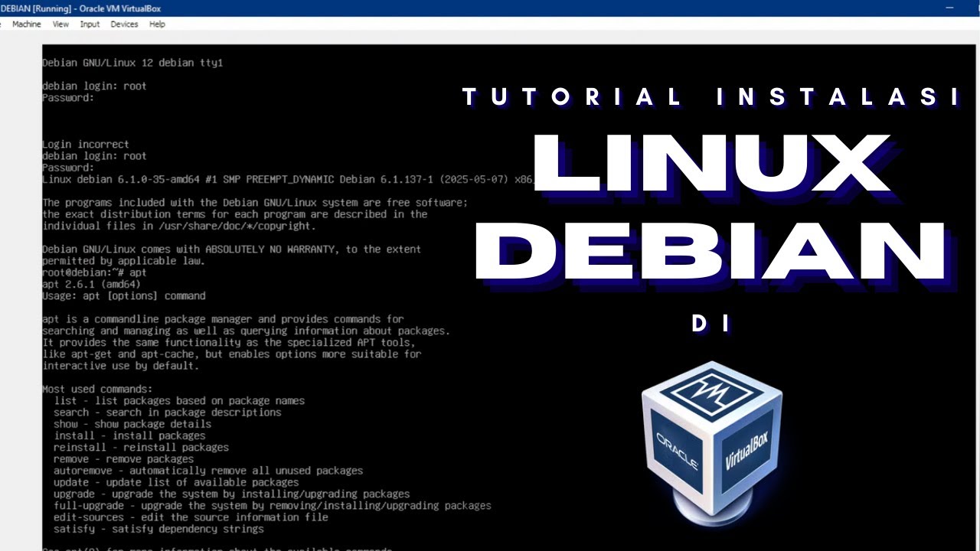Click the 'update - update list of available packages' line
Viewport: 980px width, 551px height.
click(x=176, y=482)
